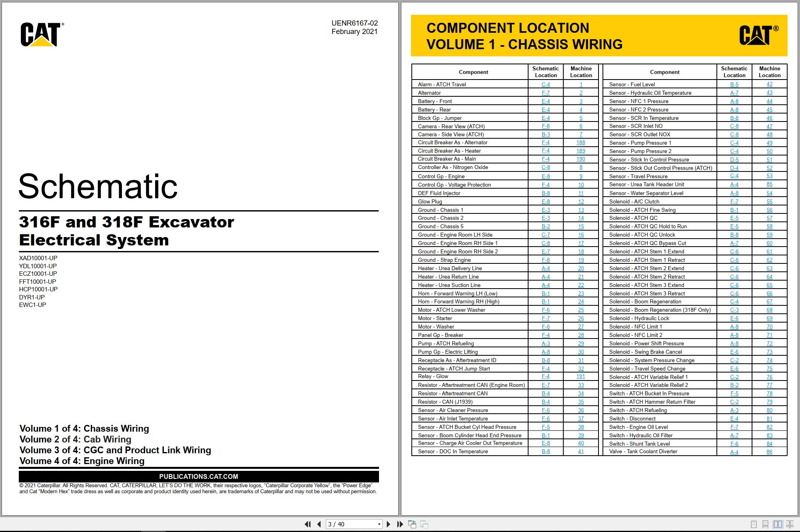Open schematic location B-5 for Sensor - Fuel Level
Viewport: 800px width, 532px height.
[734, 84]
